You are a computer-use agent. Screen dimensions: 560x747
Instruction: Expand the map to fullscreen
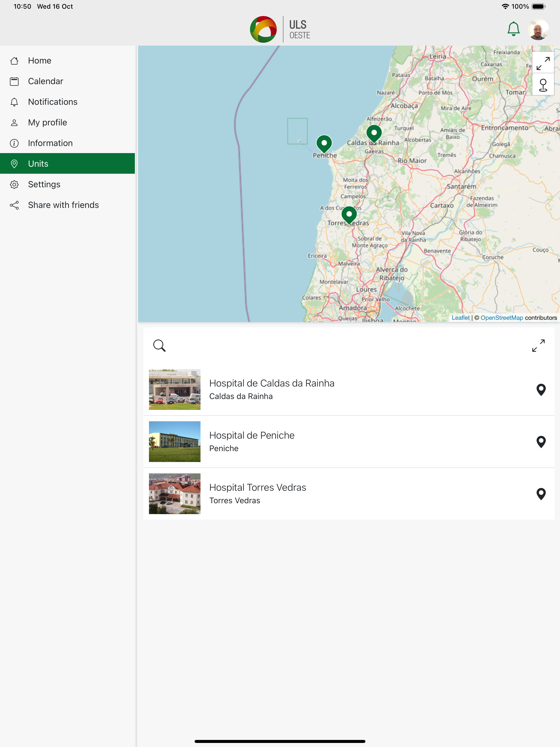(543, 63)
